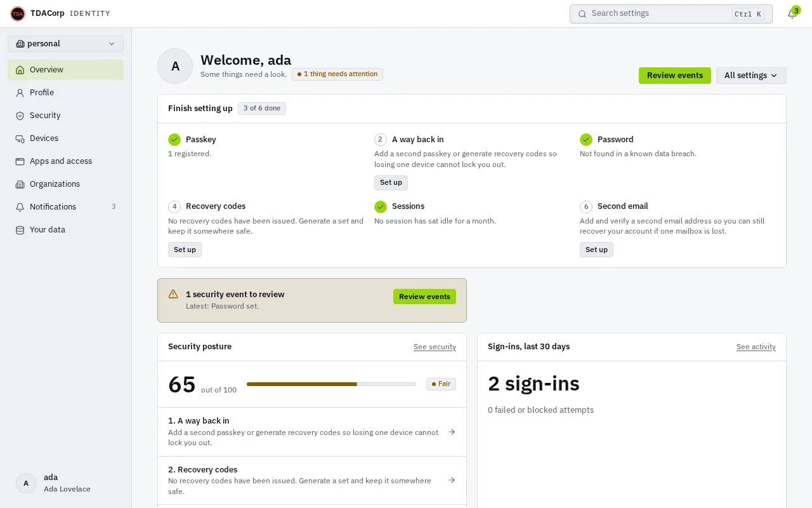The image size is (812, 508).
Task: Click Set up under Recovery codes step
Action: pos(185,250)
